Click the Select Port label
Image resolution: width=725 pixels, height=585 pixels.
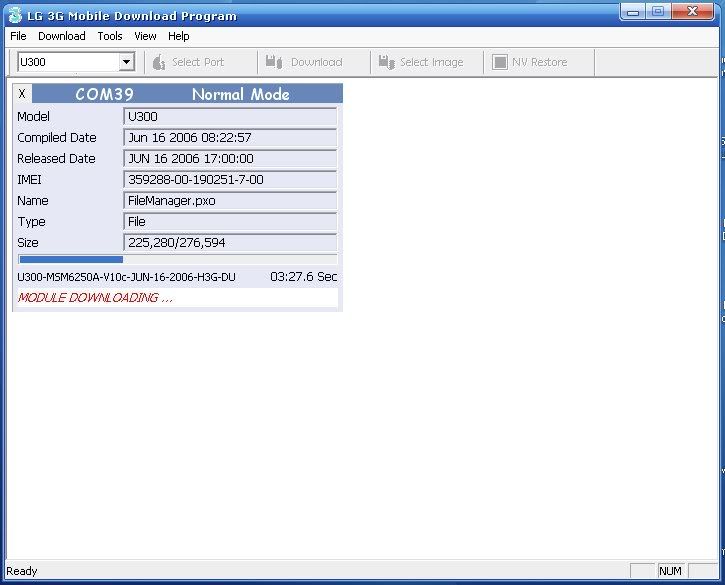pos(198,62)
